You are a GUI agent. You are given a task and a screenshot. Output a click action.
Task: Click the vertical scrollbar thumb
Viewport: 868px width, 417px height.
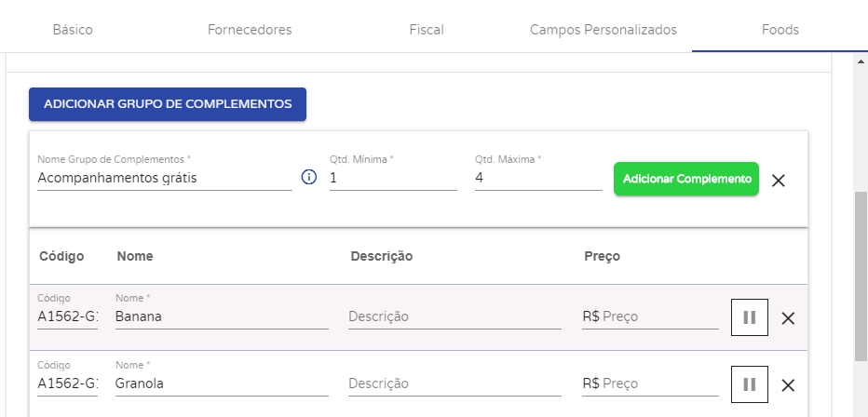[x=861, y=279]
